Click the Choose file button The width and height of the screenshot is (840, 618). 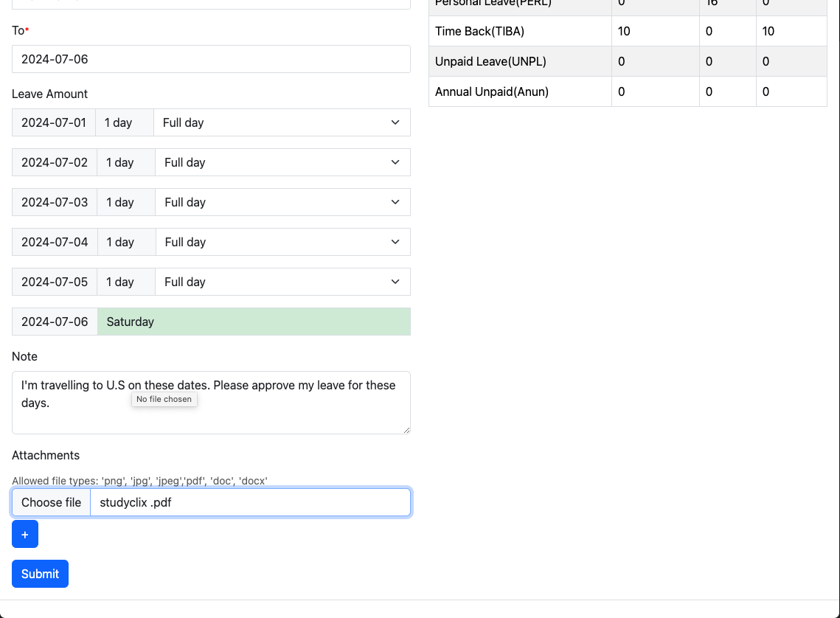coord(51,502)
